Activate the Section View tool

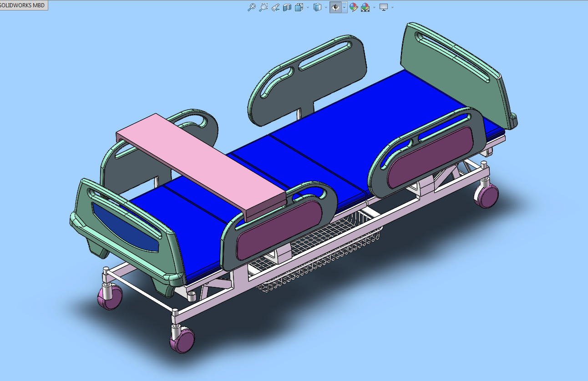click(287, 7)
